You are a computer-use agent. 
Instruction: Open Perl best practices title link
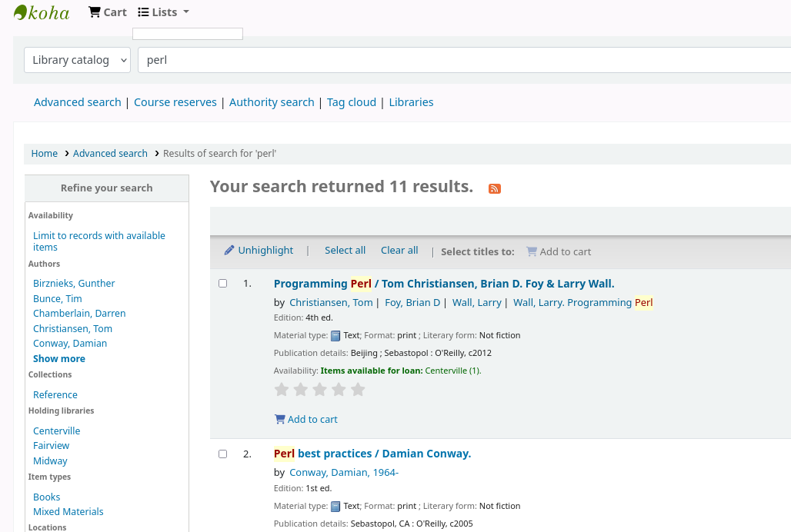pyautogui.click(x=372, y=454)
